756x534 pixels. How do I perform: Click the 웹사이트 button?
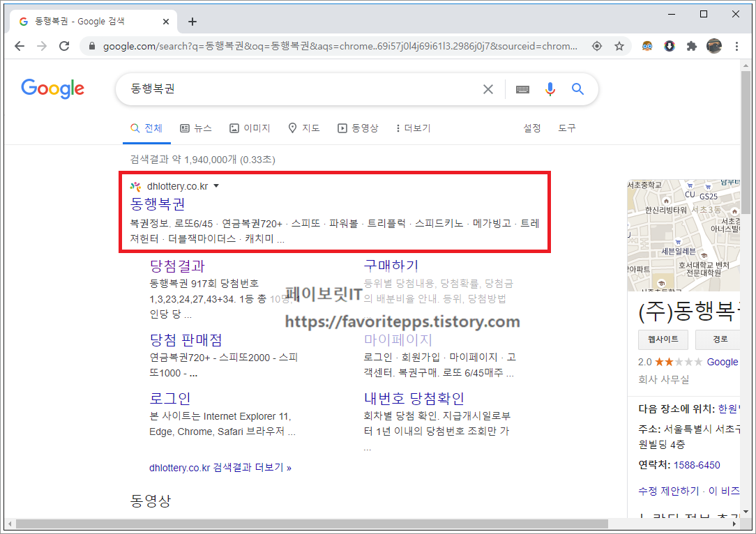tap(663, 340)
